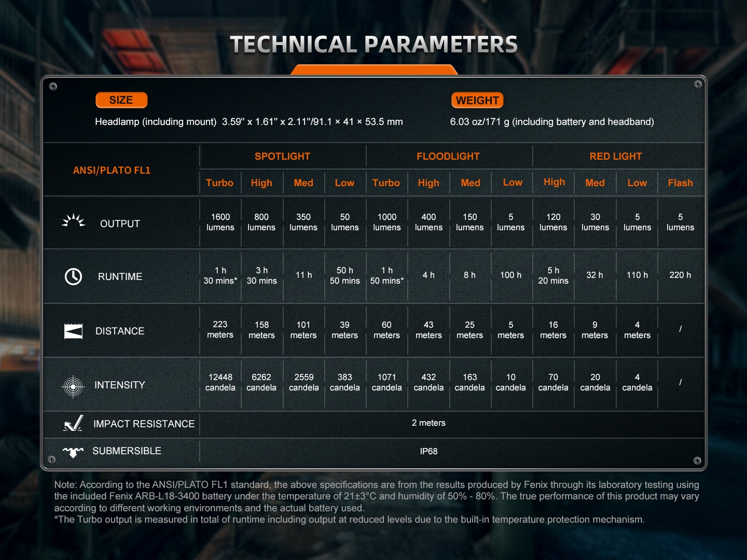Click the orange WEIGHT badge
The width and height of the screenshot is (747, 560).
pos(477,101)
